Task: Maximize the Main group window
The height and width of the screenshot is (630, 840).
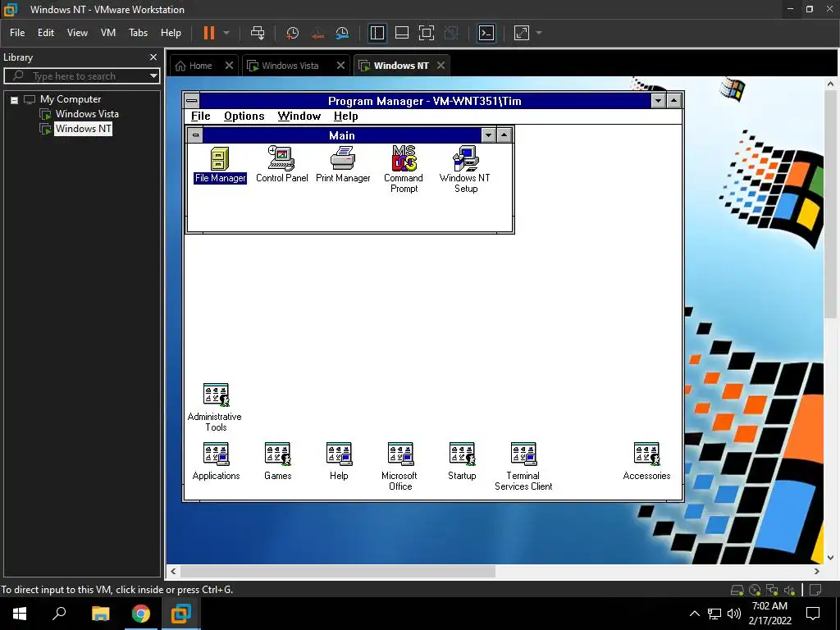Action: click(x=504, y=135)
